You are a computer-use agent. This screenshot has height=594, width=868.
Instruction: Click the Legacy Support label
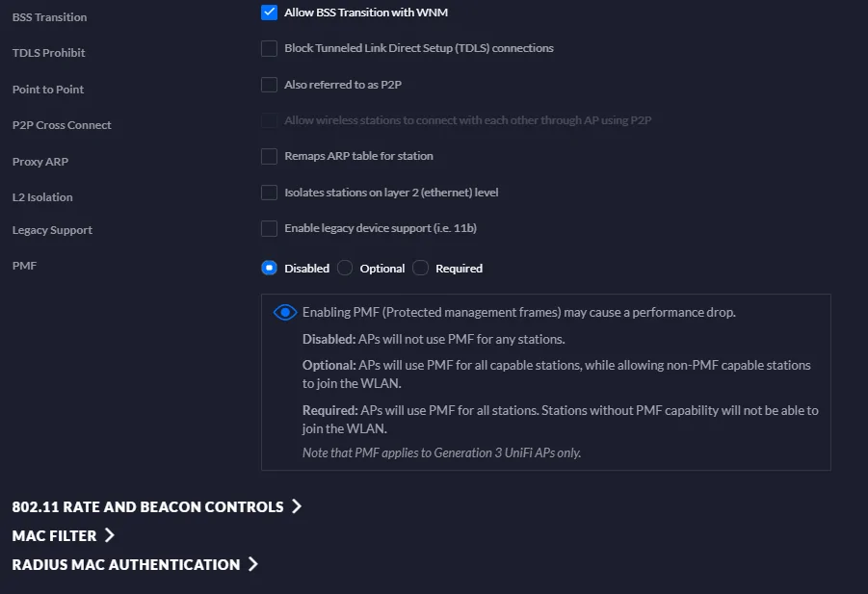[53, 230]
